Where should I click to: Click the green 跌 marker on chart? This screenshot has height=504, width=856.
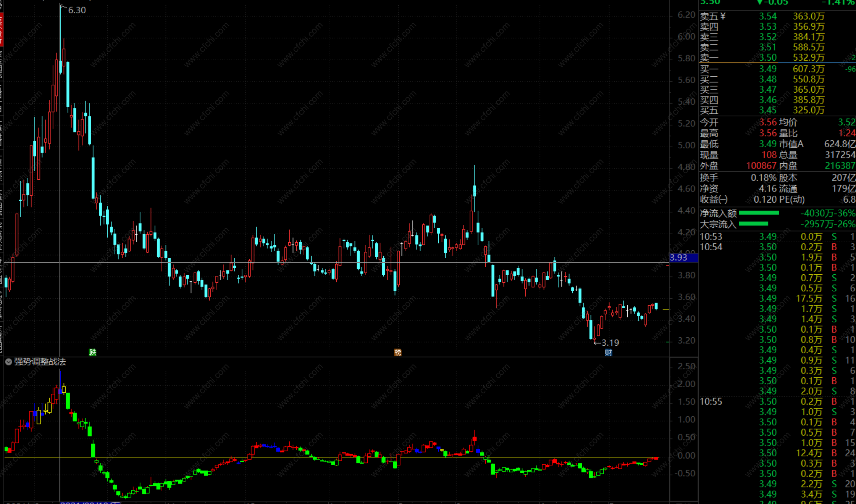[92, 352]
